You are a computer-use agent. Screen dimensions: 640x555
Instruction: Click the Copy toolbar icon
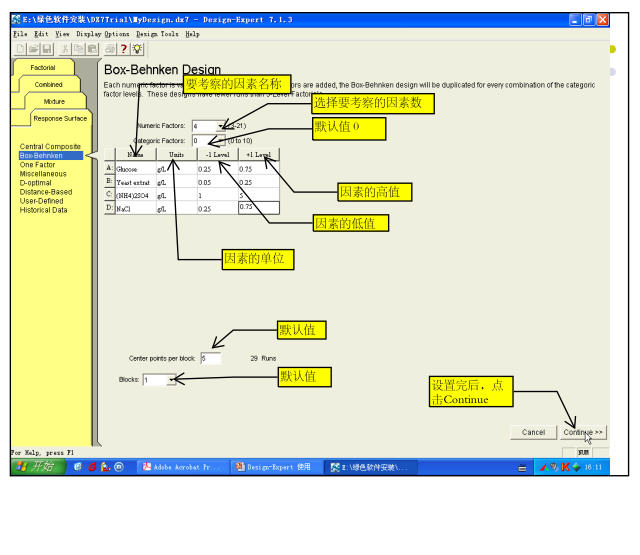tap(78, 48)
